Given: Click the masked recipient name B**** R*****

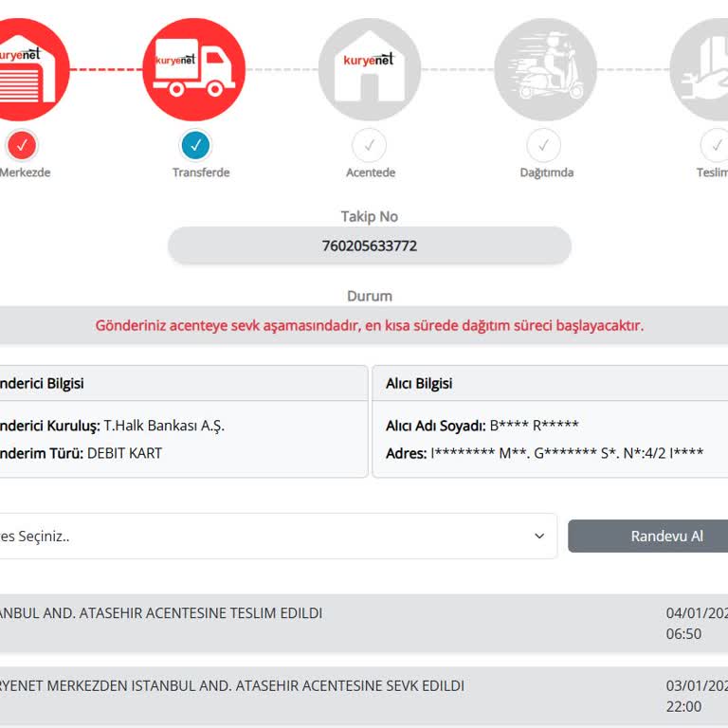Looking at the screenshot, I should point(534,426).
